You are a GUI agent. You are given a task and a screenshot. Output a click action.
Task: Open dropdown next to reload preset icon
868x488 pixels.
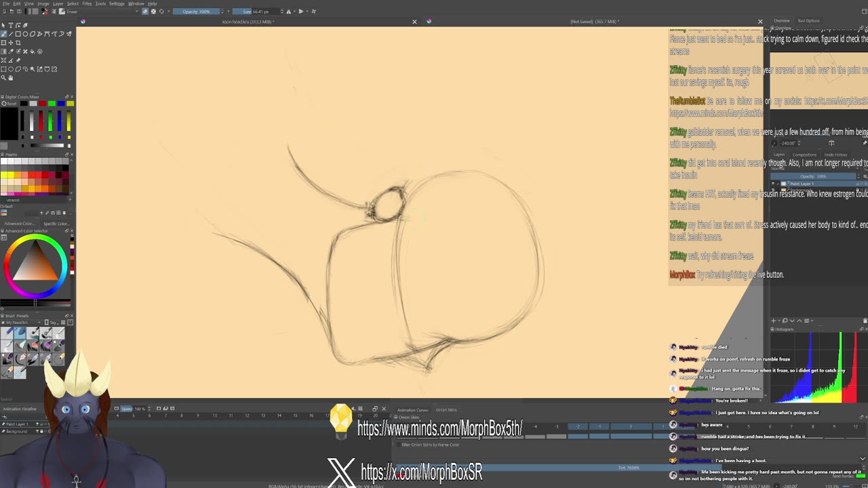coord(168,12)
